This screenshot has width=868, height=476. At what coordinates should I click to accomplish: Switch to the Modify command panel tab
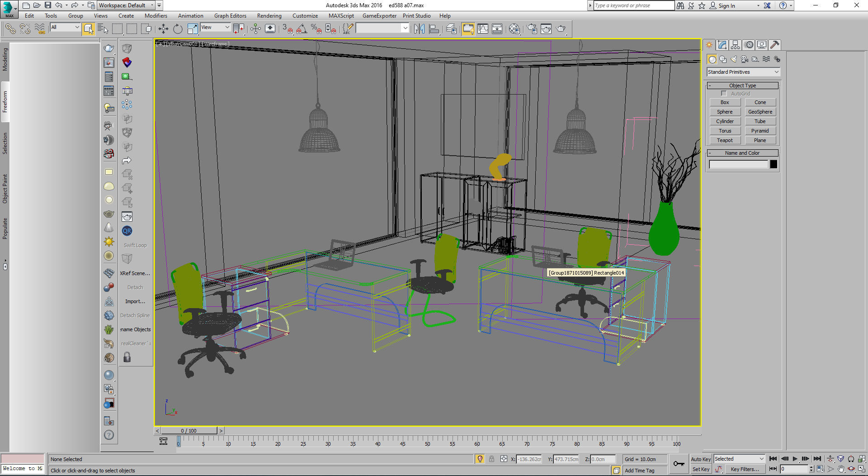722,45
